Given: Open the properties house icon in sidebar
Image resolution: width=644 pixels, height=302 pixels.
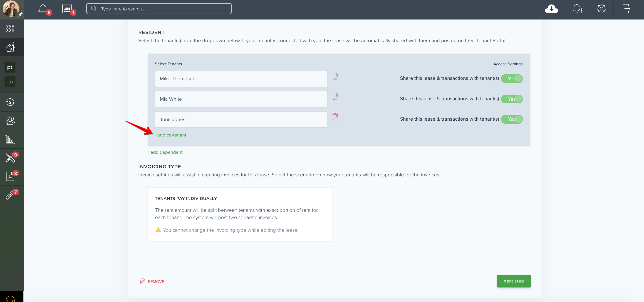Looking at the screenshot, I should point(10,47).
